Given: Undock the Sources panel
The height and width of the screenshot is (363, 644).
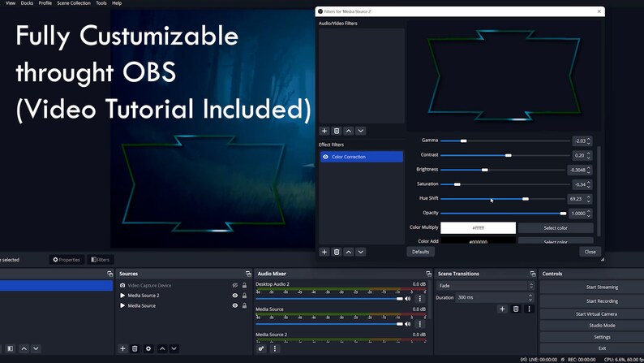Looking at the screenshot, I should pos(248,274).
